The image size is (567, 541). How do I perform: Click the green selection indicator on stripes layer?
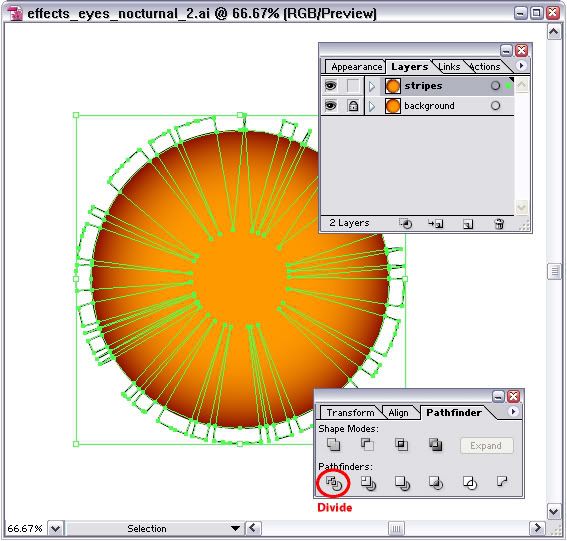(508, 86)
